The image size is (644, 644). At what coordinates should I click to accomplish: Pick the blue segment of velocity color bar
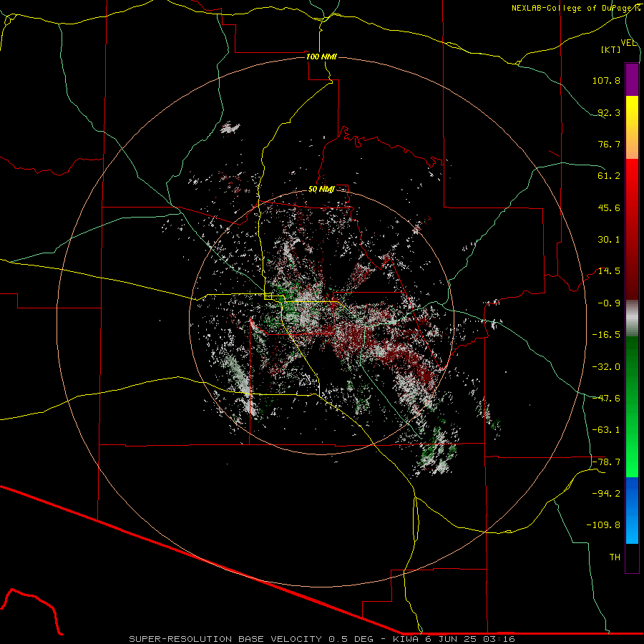click(x=632, y=510)
